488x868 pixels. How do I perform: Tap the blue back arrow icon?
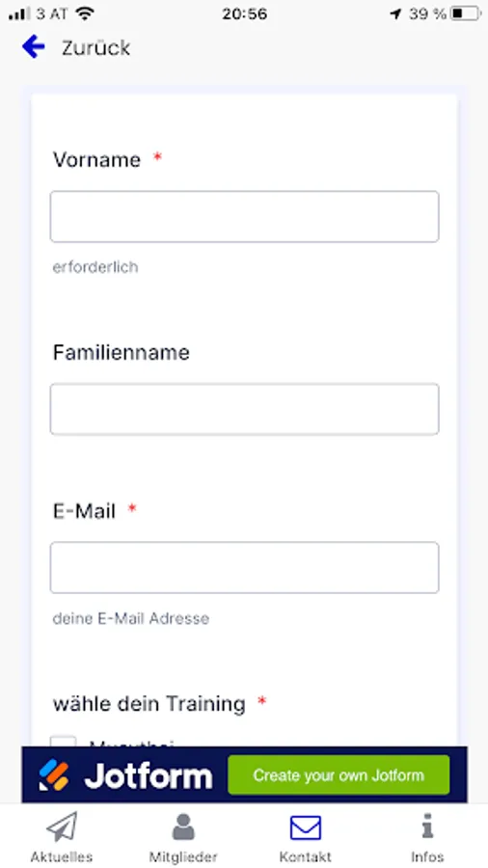pos(33,47)
